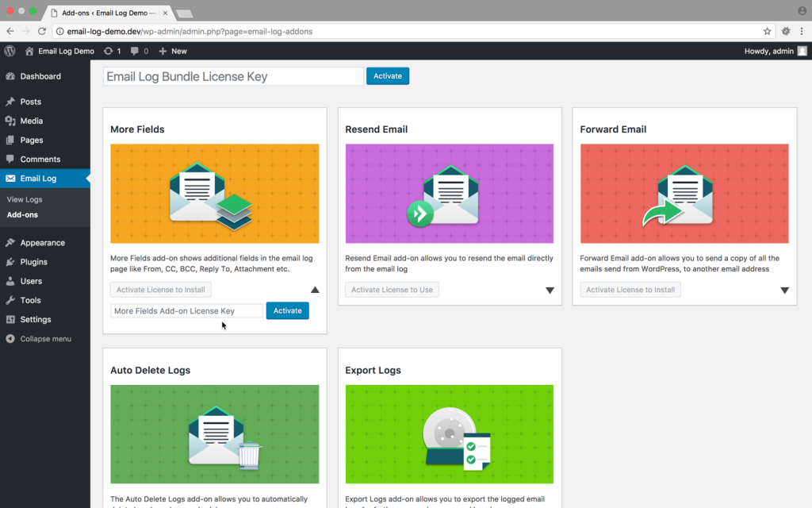Click the Users icon in sidebar
The height and width of the screenshot is (508, 812).
coord(10,281)
